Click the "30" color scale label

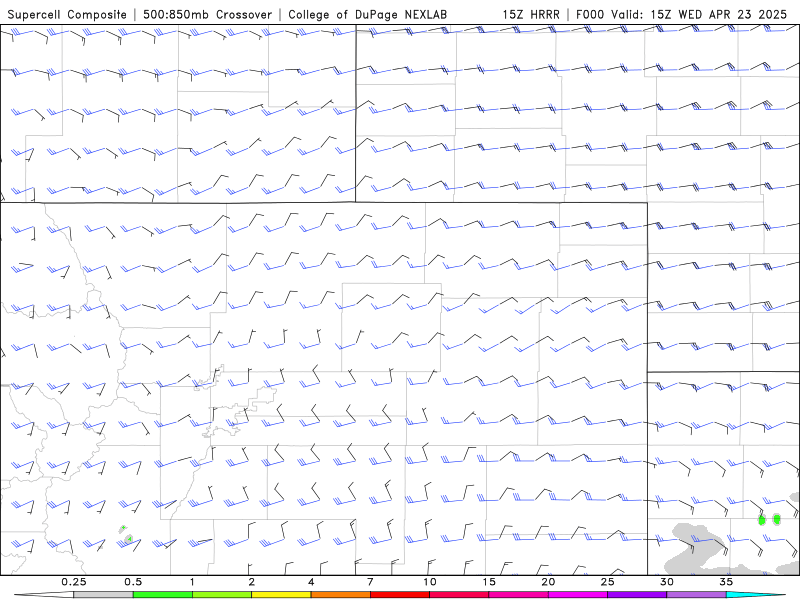click(x=666, y=582)
